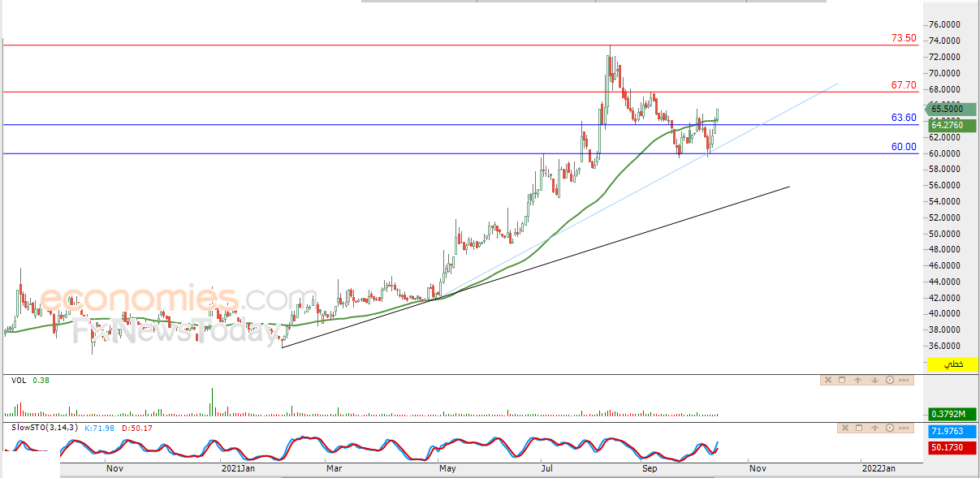Open SlowSTO indicator settings gear
This screenshot has height=478, width=980.
(890, 428)
